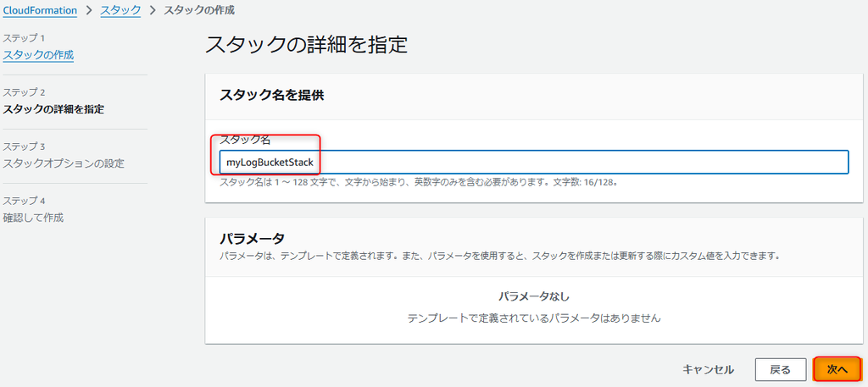Go to スタック breadcrumb link
Image resolution: width=868 pixels, height=387 pixels.
(x=120, y=10)
